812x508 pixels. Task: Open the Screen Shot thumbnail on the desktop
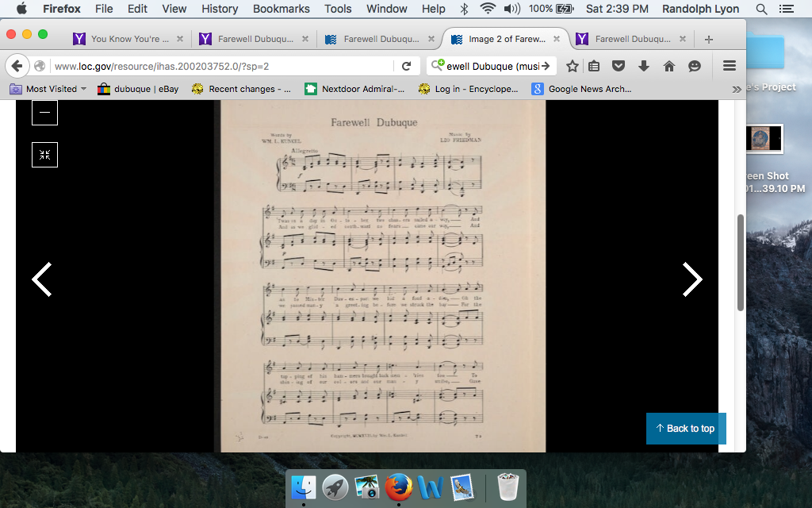pos(765,138)
